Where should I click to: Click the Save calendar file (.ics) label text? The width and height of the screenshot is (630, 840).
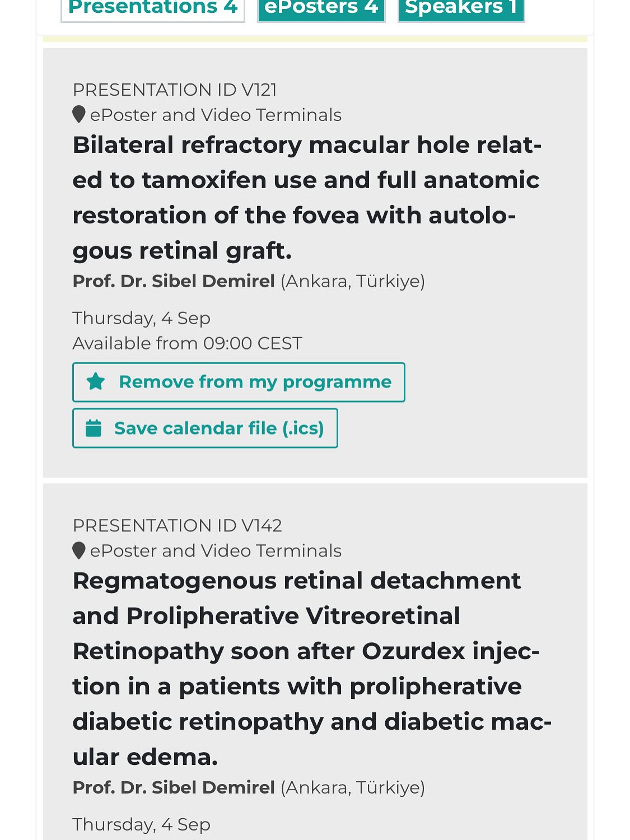[219, 428]
